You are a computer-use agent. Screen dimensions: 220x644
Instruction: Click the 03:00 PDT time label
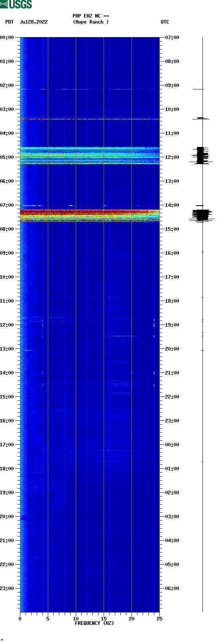[x=7, y=109]
